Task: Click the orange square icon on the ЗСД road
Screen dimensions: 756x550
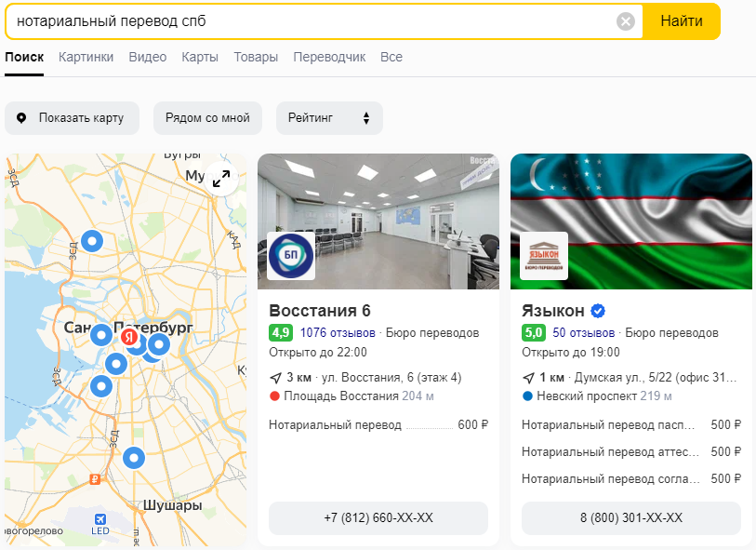Action: pyautogui.click(x=95, y=479)
